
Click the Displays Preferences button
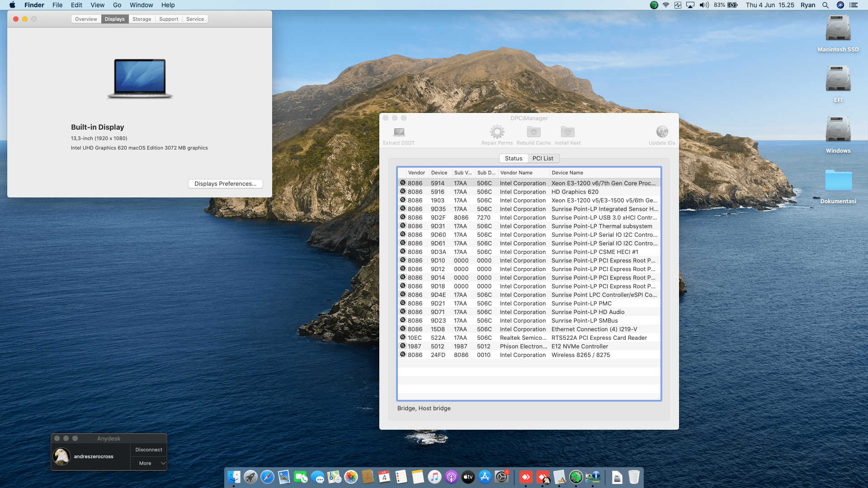pyautogui.click(x=225, y=183)
